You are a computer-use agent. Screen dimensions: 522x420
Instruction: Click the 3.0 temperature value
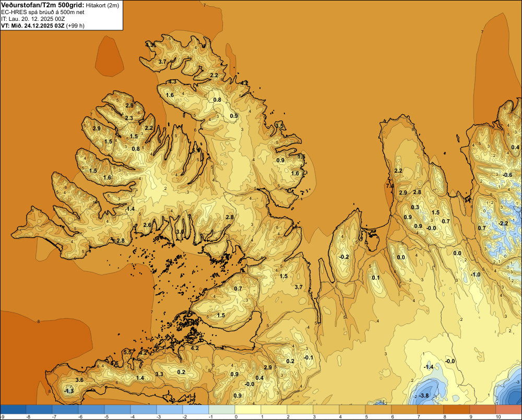tap(180, 232)
